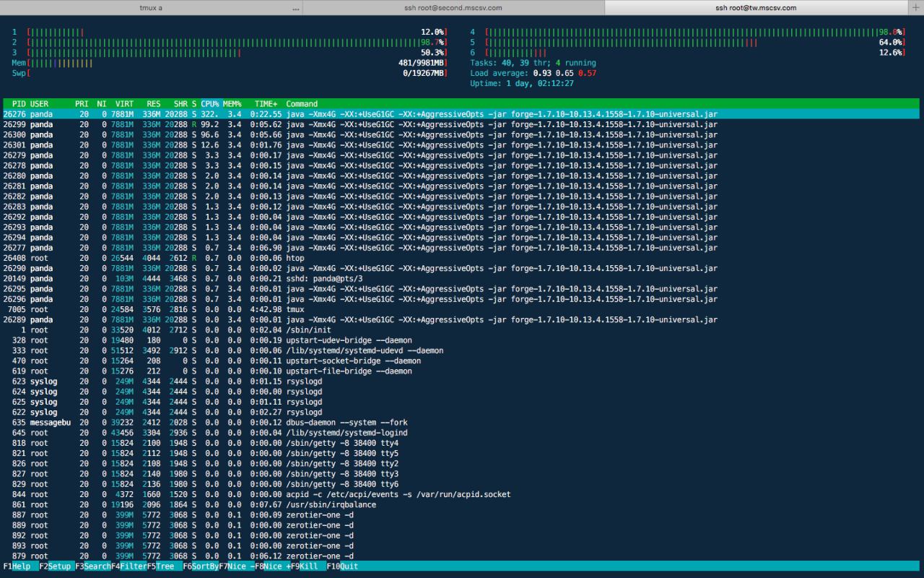Select /sbin/getty tty5 process row
Screen dimensions: 924x578
461,453
